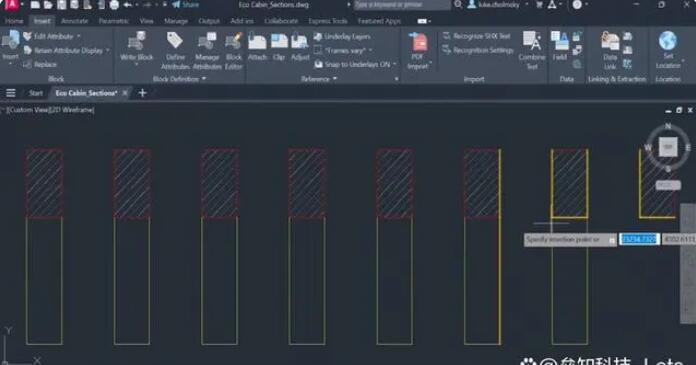Click Recognize SHX Text
The image size is (696, 365).
click(x=477, y=36)
